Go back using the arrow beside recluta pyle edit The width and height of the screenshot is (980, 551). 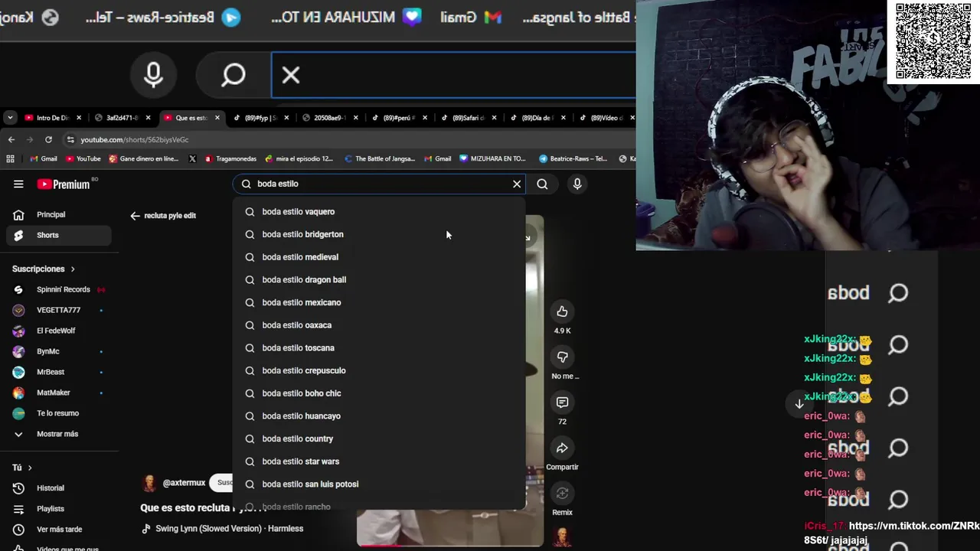pos(135,216)
